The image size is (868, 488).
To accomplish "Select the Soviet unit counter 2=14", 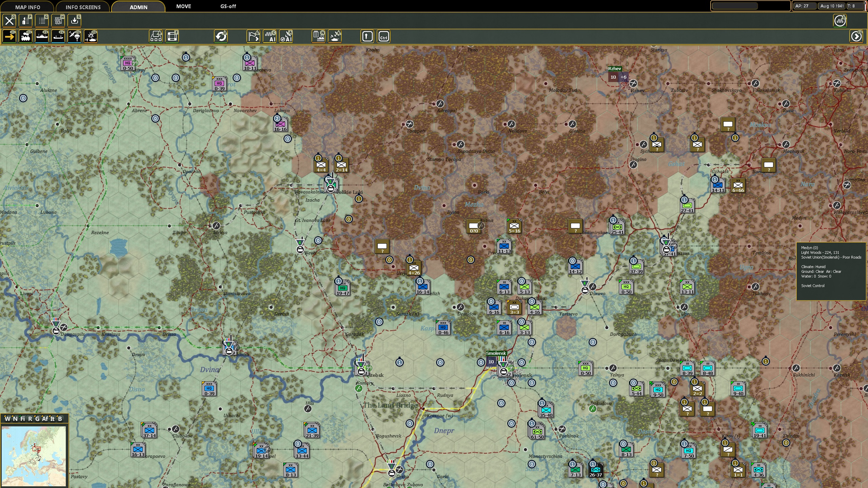I will click(341, 165).
